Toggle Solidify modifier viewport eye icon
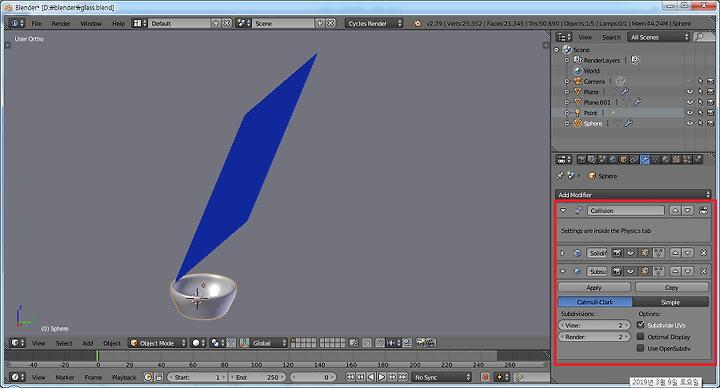This screenshot has width=720, height=388. click(630, 253)
